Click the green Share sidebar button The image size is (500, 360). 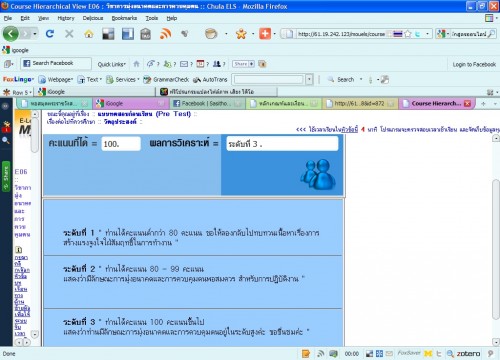6,176
